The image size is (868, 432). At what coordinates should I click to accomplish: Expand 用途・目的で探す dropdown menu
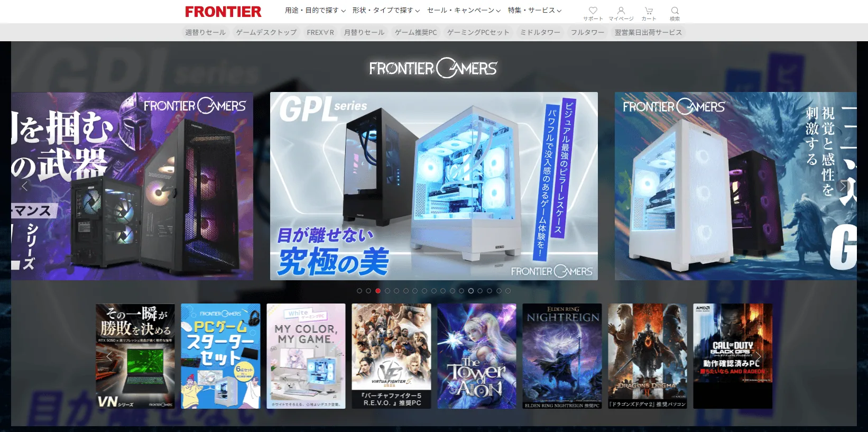point(315,11)
